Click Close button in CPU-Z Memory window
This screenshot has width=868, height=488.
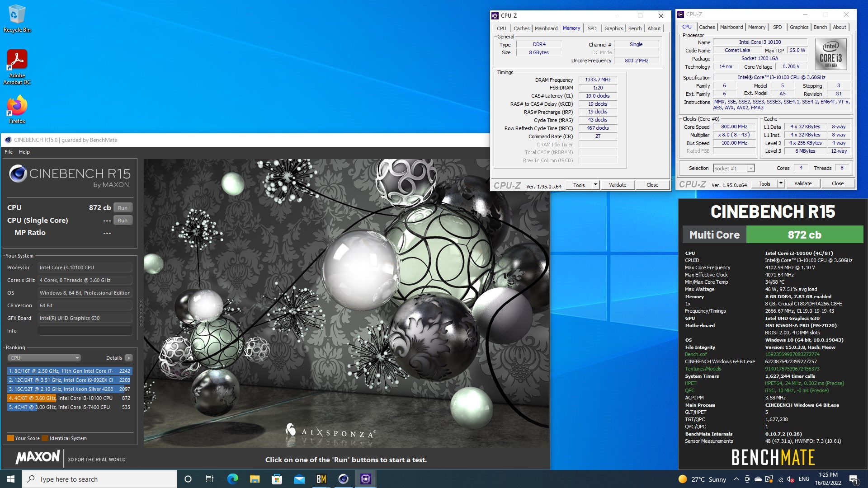tap(652, 185)
